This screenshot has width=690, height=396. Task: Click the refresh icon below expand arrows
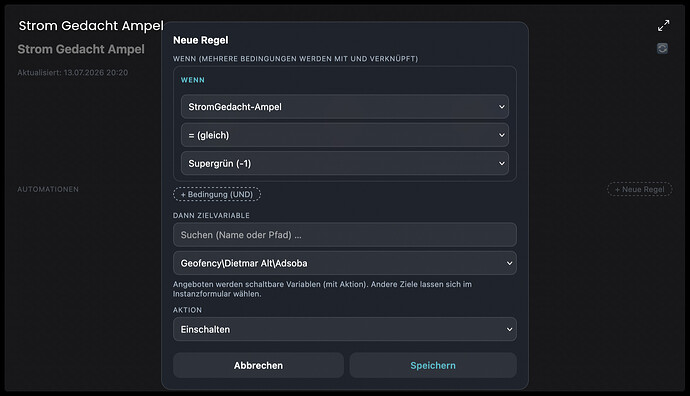click(x=662, y=48)
